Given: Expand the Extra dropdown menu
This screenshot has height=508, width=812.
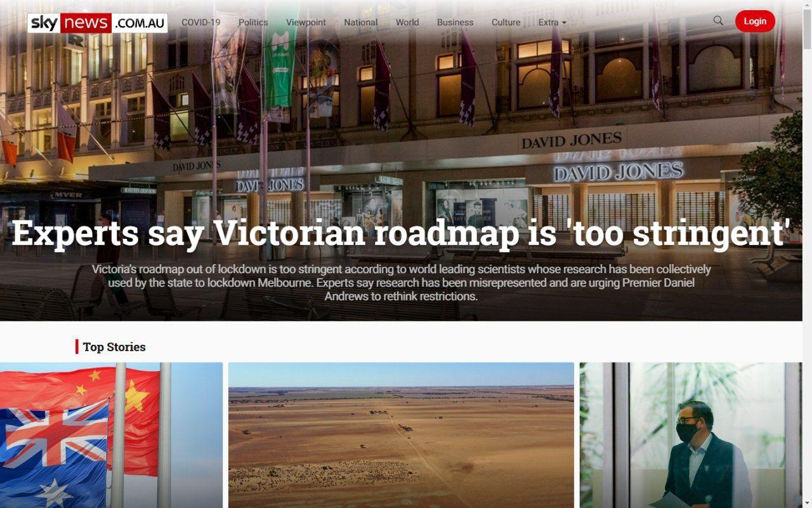Looking at the screenshot, I should point(552,22).
